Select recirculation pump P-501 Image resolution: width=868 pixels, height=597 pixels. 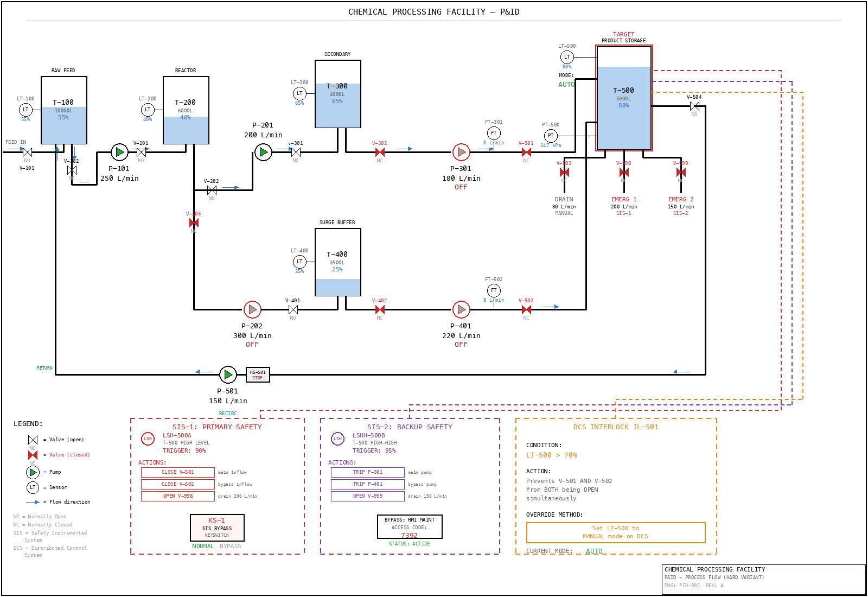click(x=228, y=374)
